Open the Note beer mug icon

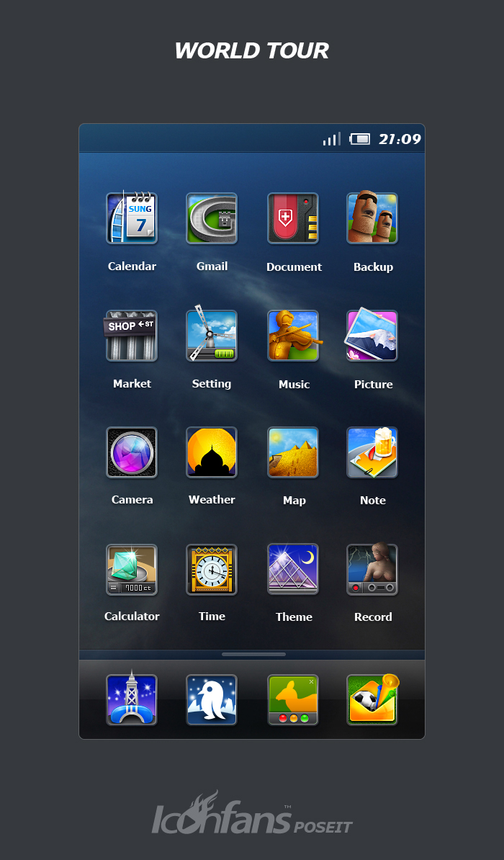click(x=372, y=452)
